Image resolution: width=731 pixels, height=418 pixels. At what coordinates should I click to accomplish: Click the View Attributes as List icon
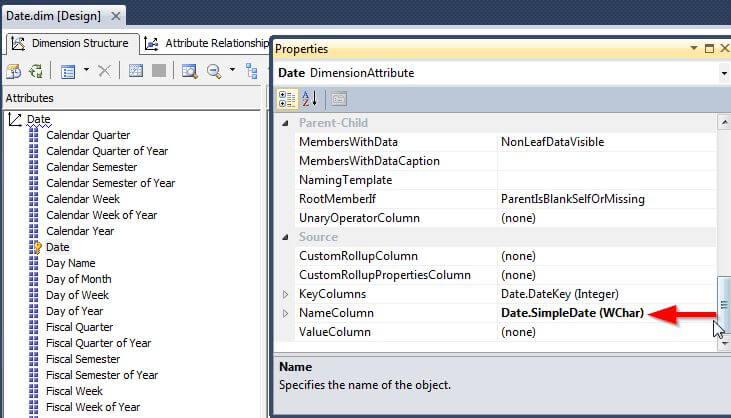tap(68, 71)
